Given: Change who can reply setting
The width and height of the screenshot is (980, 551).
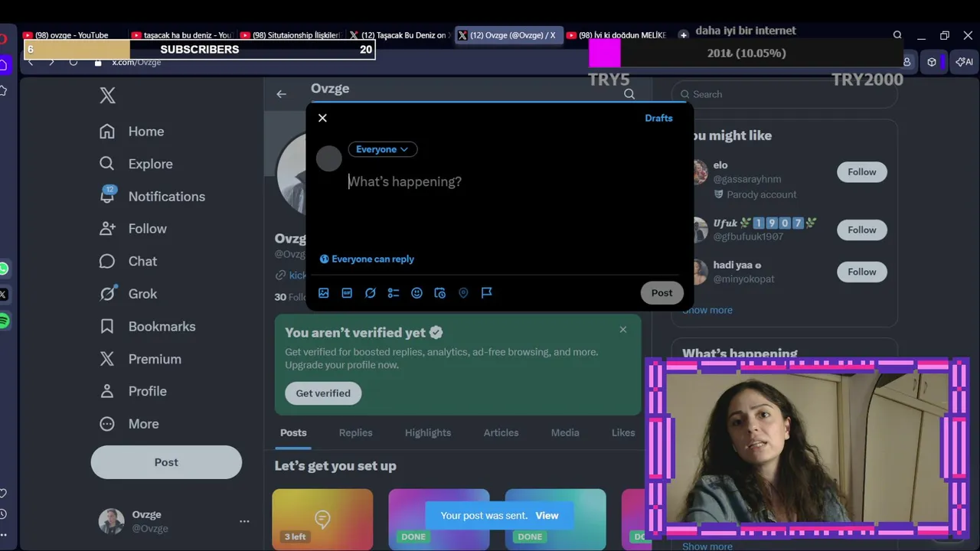Looking at the screenshot, I should pyautogui.click(x=367, y=259).
